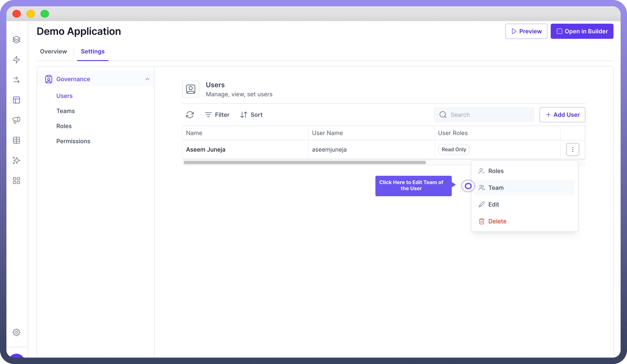This screenshot has height=364, width=627.
Task: Select the megaphone icon in sidebar
Action: click(x=16, y=120)
